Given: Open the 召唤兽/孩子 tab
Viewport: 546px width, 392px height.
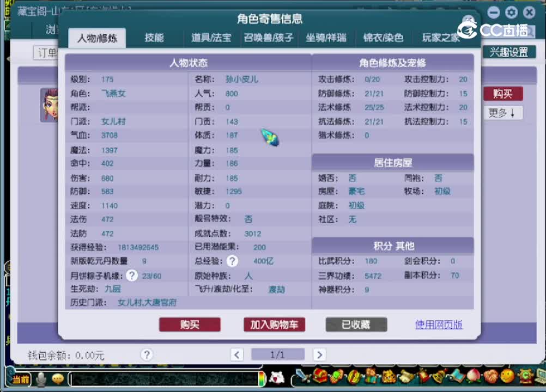Looking at the screenshot, I should [x=268, y=39].
